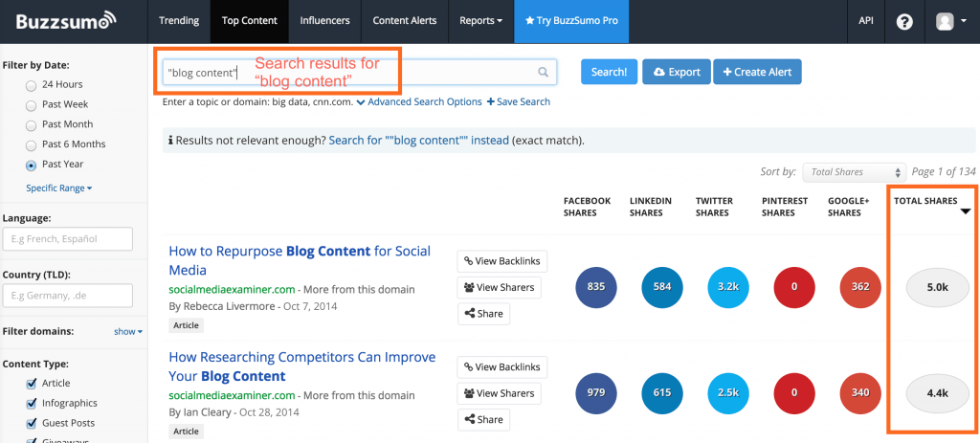Screen dimensions: 980x443
Task: Click Pinterest shares bubble in Repurpose row
Action: point(794,287)
